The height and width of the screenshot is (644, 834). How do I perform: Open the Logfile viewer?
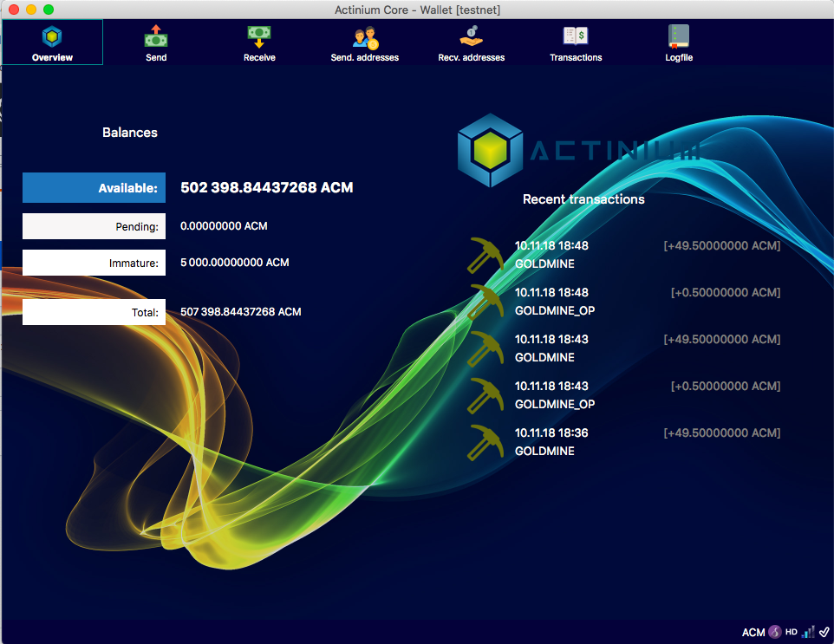(679, 42)
